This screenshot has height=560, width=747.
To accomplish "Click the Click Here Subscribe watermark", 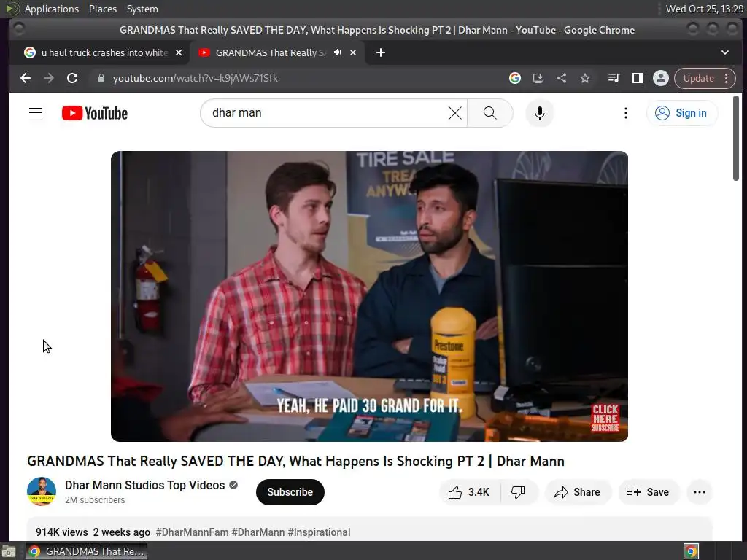I will point(605,418).
